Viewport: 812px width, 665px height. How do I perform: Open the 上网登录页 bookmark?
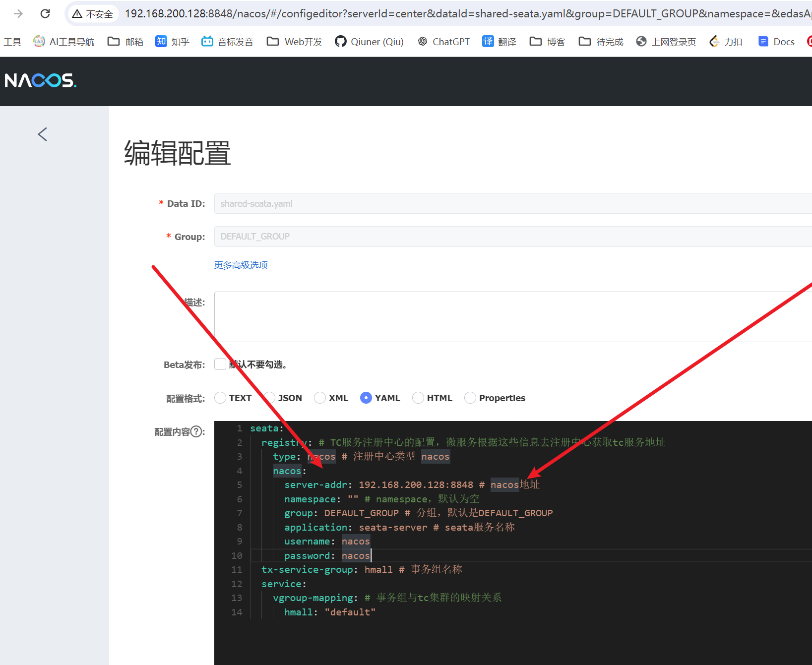point(666,42)
